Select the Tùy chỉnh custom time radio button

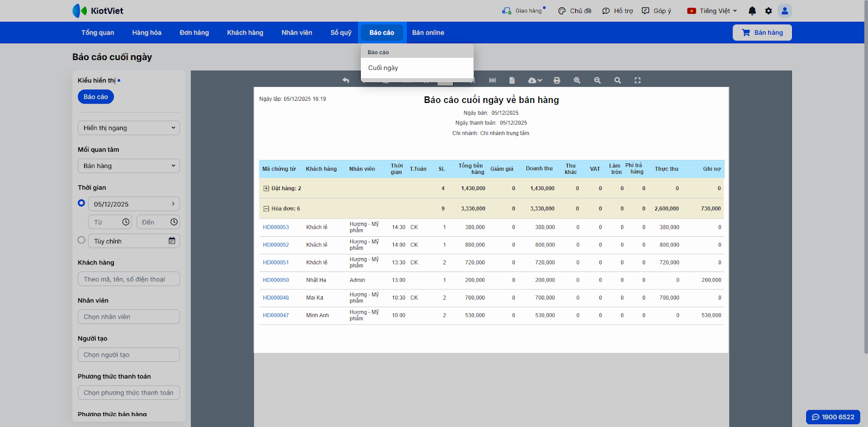point(81,240)
